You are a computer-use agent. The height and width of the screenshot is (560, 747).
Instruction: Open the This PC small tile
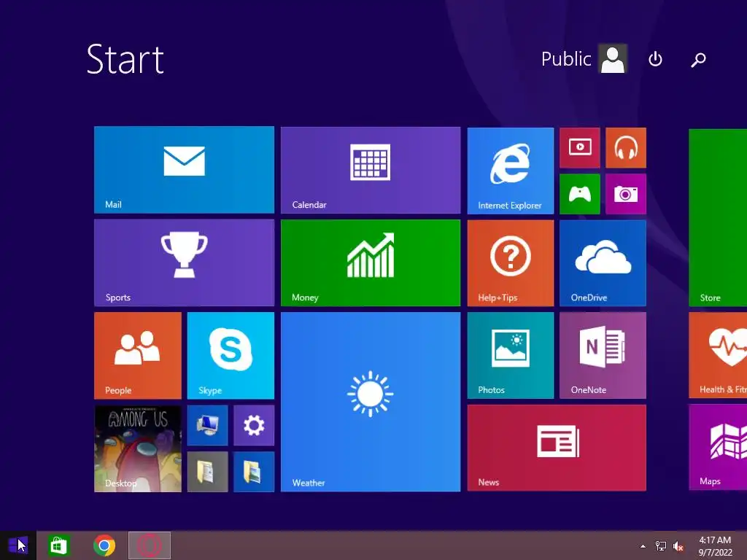click(207, 425)
